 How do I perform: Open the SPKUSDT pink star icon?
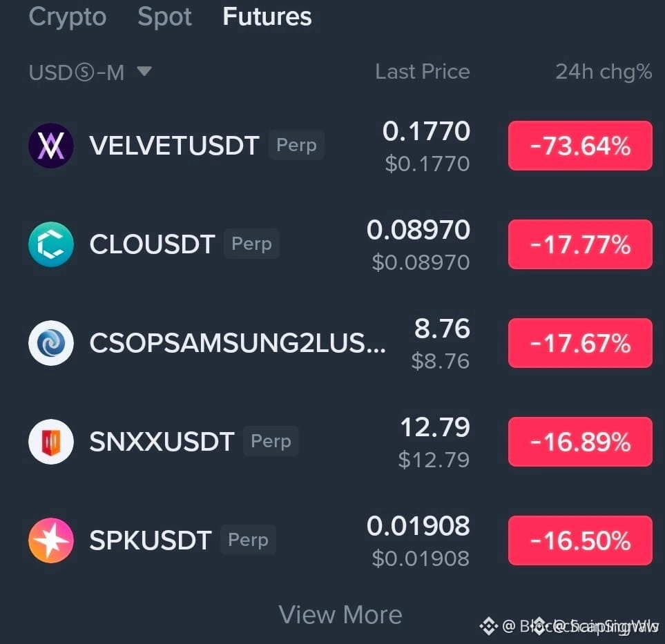pyautogui.click(x=51, y=540)
